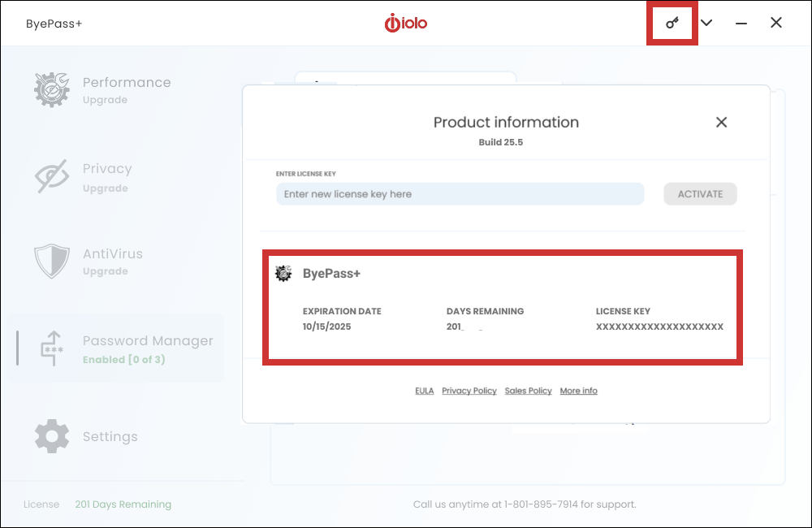Click Enabled [0 of 3] status text
Screen dimensions: 812x528
123,359
